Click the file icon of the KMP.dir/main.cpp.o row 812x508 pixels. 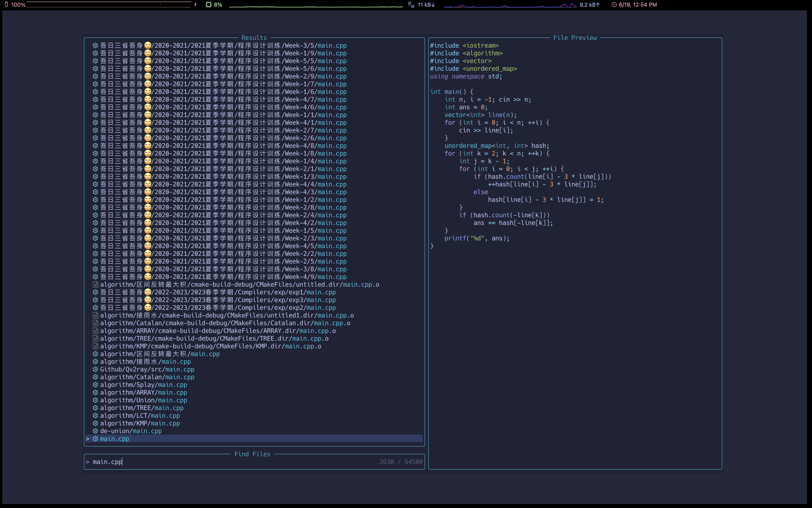95,346
